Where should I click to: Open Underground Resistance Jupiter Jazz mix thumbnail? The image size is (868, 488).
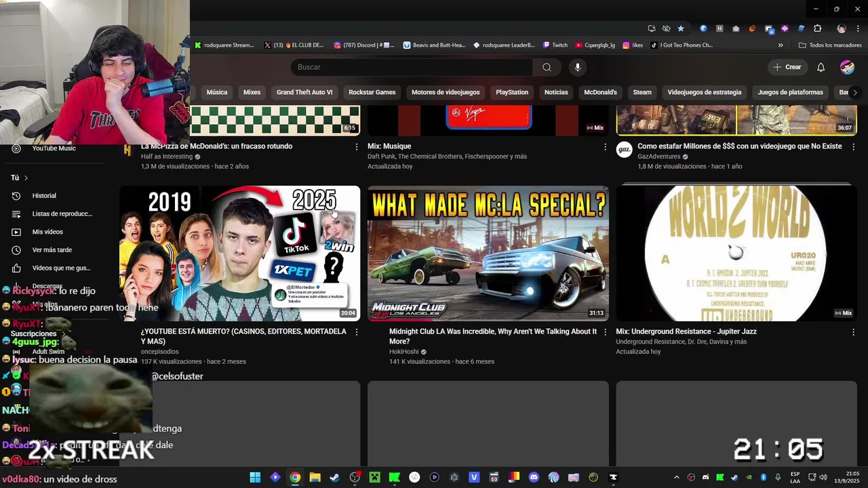[736, 252]
